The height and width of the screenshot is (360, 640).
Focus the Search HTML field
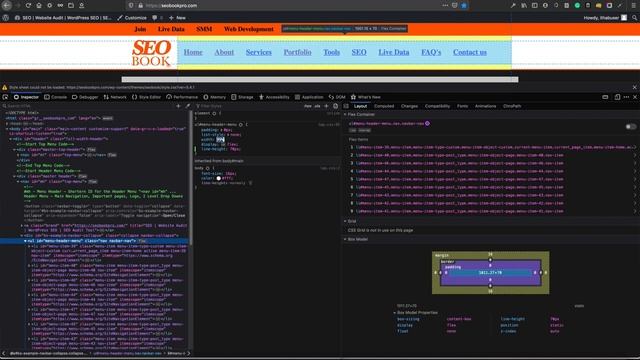coord(88,106)
